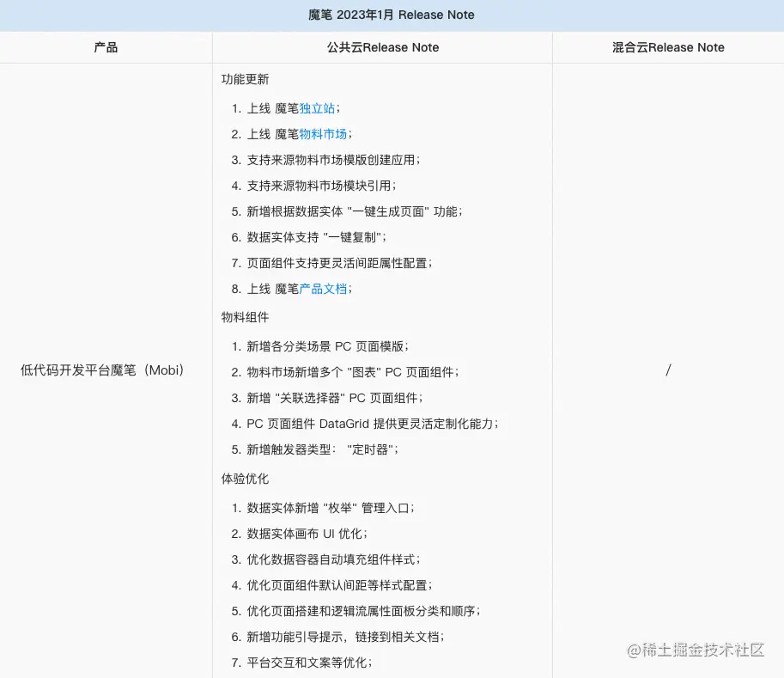Click item 平台交互和文案等优化
The width and height of the screenshot is (784, 678).
(309, 663)
